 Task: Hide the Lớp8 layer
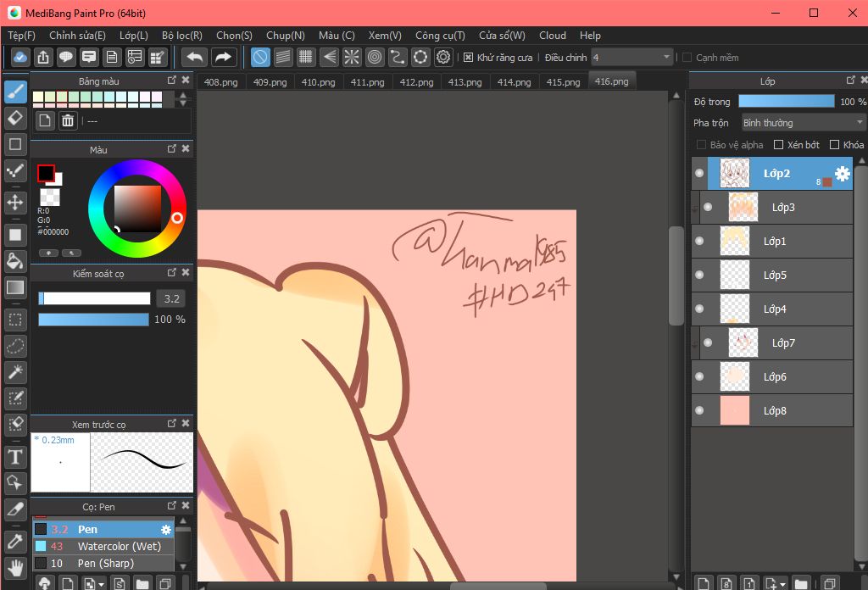(699, 410)
